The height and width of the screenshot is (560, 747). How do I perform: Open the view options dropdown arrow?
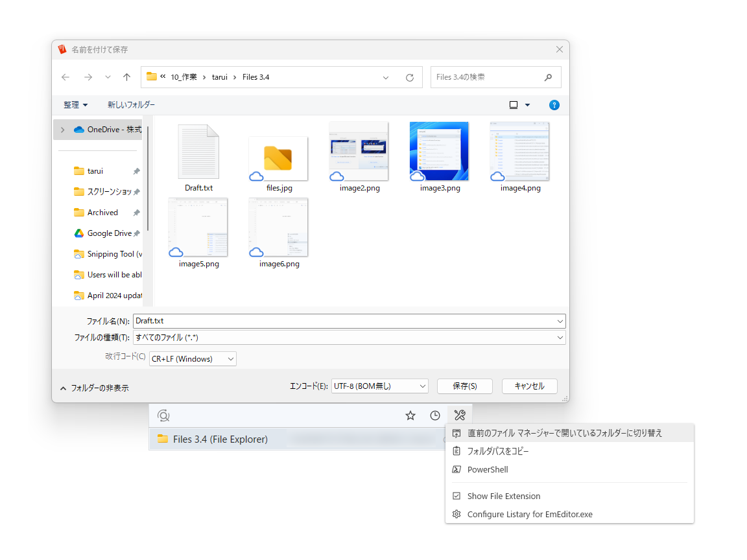click(x=527, y=105)
